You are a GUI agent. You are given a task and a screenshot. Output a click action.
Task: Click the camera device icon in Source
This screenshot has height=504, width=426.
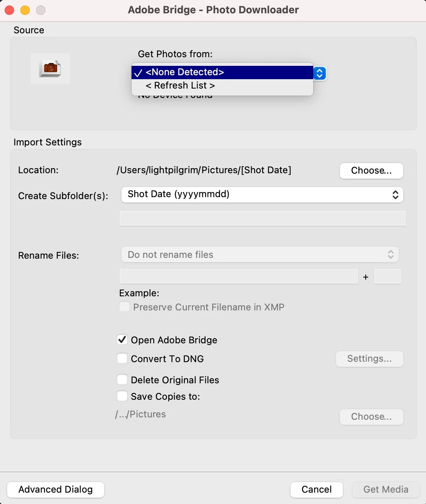[x=50, y=69]
